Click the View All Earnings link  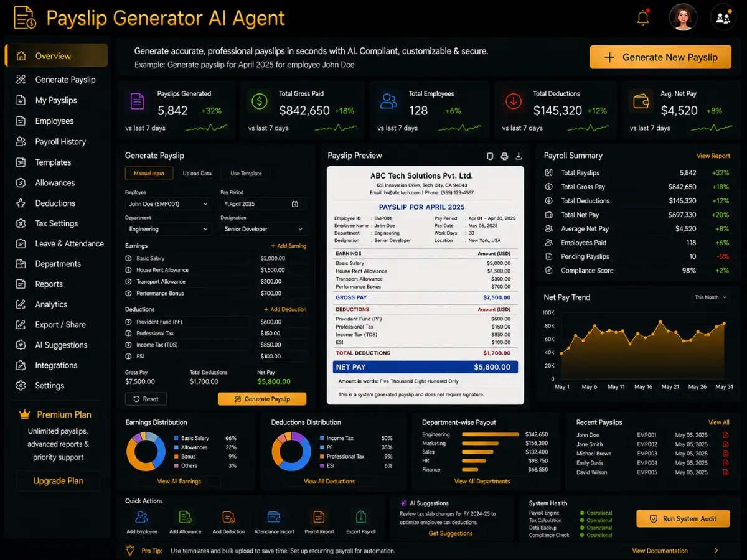coord(180,482)
